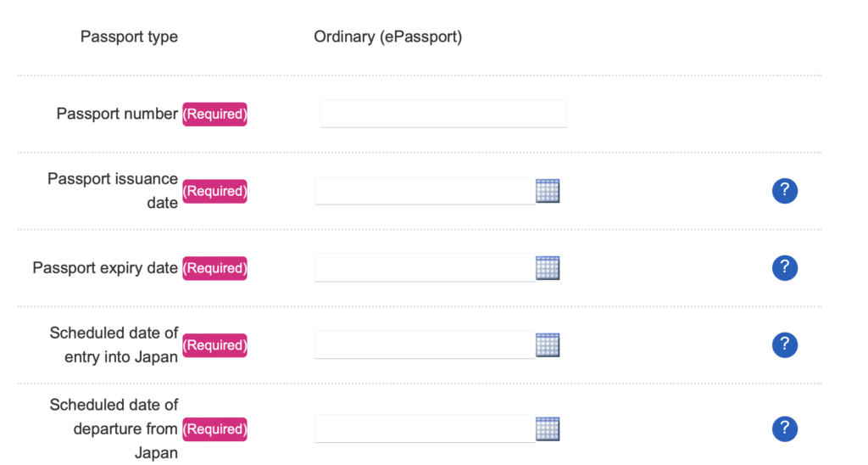Click Required badge beside Passport issuance date
The height and width of the screenshot is (465, 868).
pos(214,191)
